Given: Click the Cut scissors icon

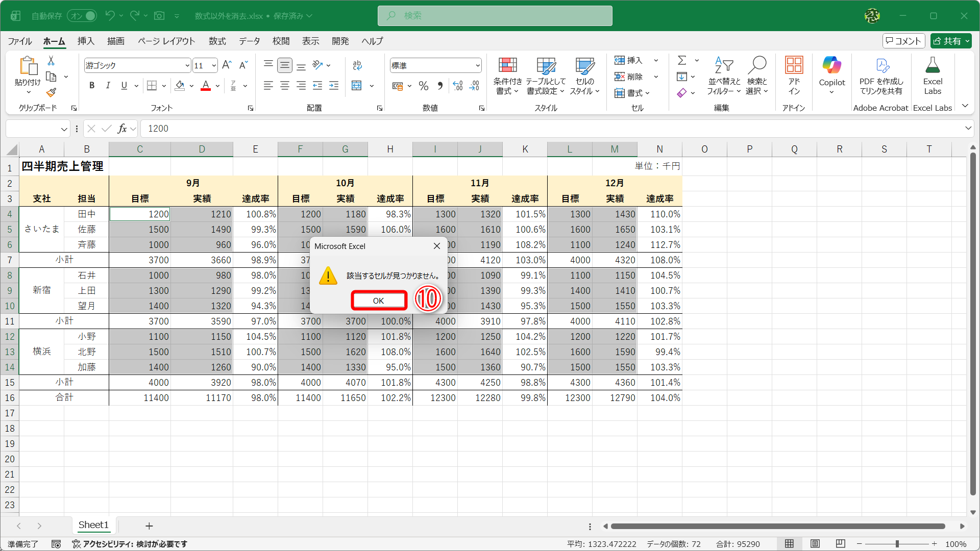Looking at the screenshot, I should point(51,61).
